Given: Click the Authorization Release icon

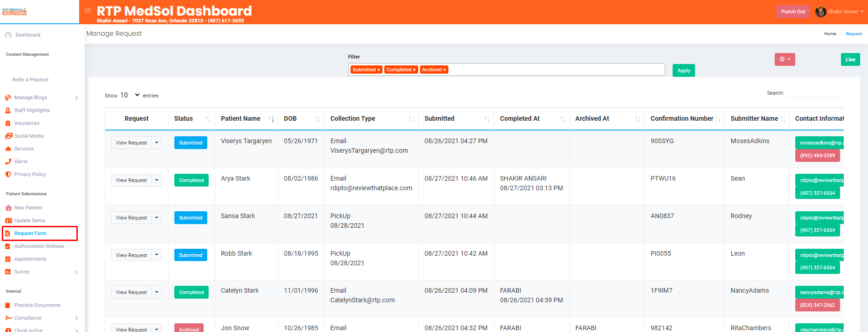Looking at the screenshot, I should pyautogui.click(x=8, y=246).
